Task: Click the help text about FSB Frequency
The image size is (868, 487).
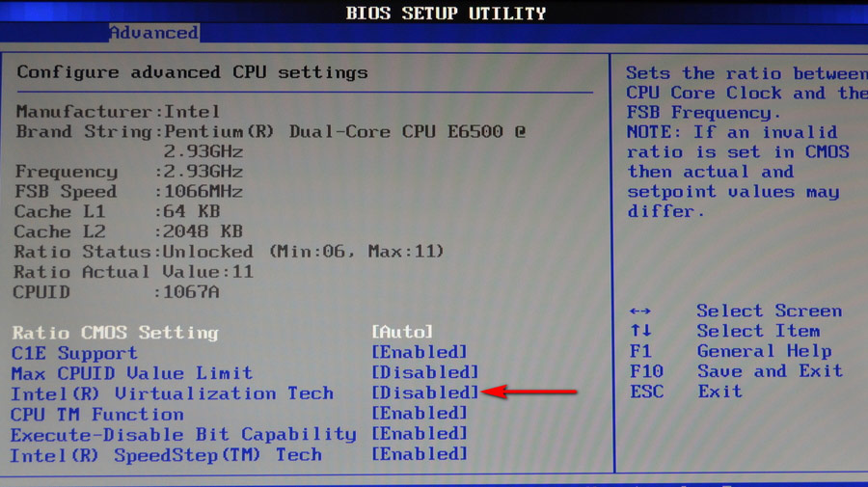Action: click(x=746, y=142)
